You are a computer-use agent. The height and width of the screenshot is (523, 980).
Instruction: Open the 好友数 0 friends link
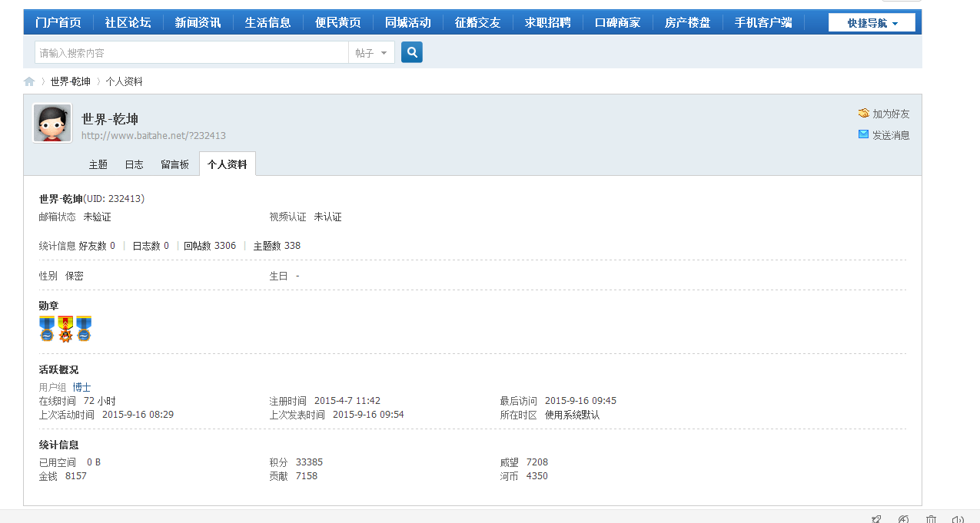pyautogui.click(x=97, y=246)
